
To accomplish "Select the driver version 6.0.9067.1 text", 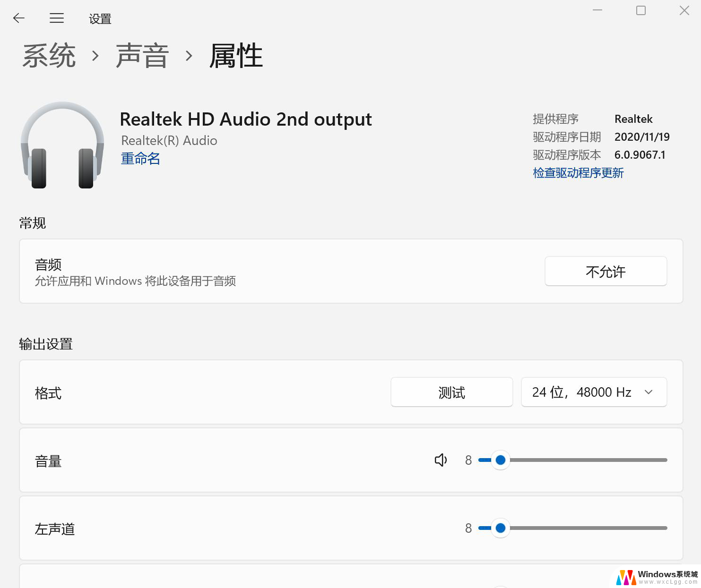I will coord(640,155).
